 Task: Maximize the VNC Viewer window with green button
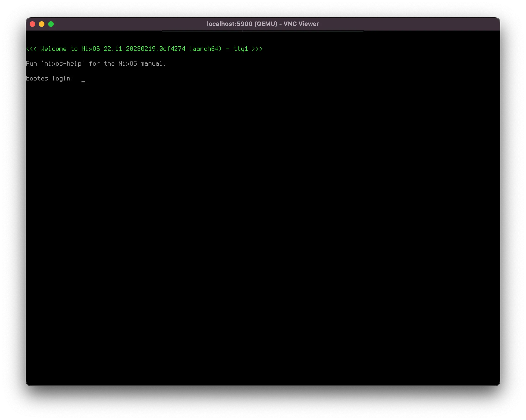51,24
